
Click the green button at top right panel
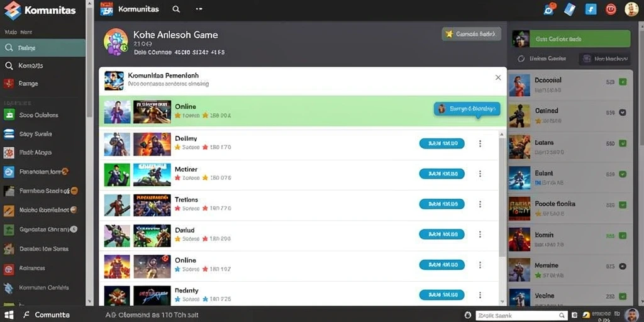pos(571,39)
